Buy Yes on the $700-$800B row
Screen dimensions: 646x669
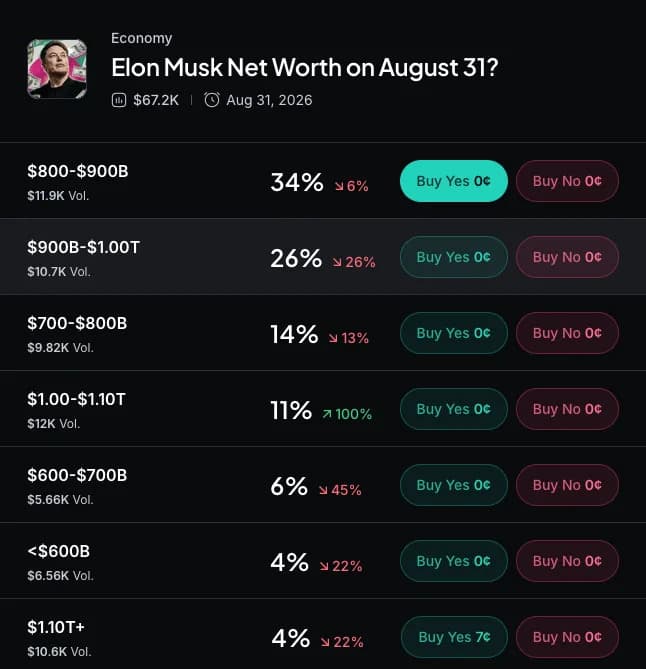pyautogui.click(x=454, y=333)
